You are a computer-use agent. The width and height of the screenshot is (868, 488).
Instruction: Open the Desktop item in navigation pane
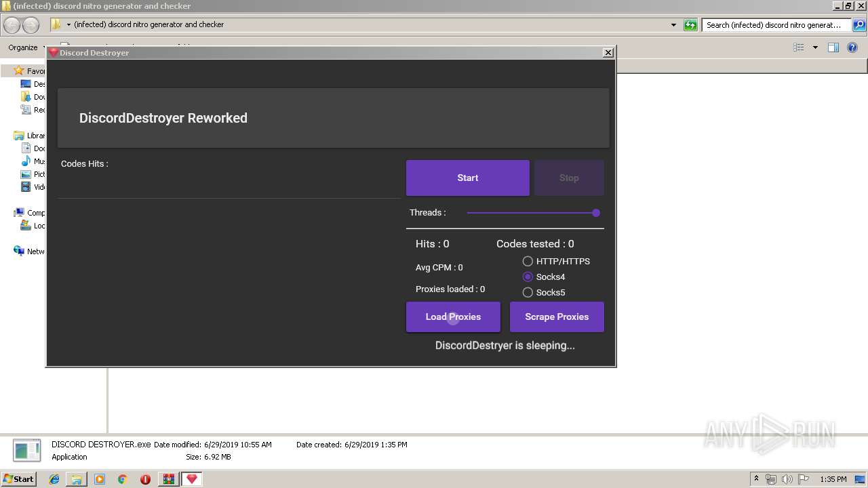(33, 84)
